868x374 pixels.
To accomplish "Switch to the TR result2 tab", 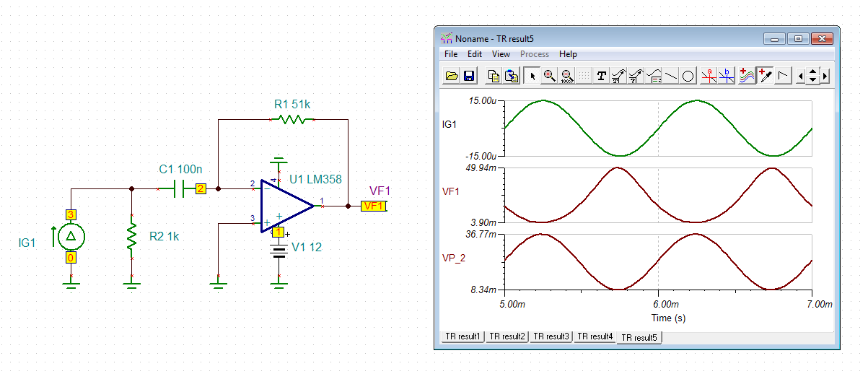I will (507, 336).
